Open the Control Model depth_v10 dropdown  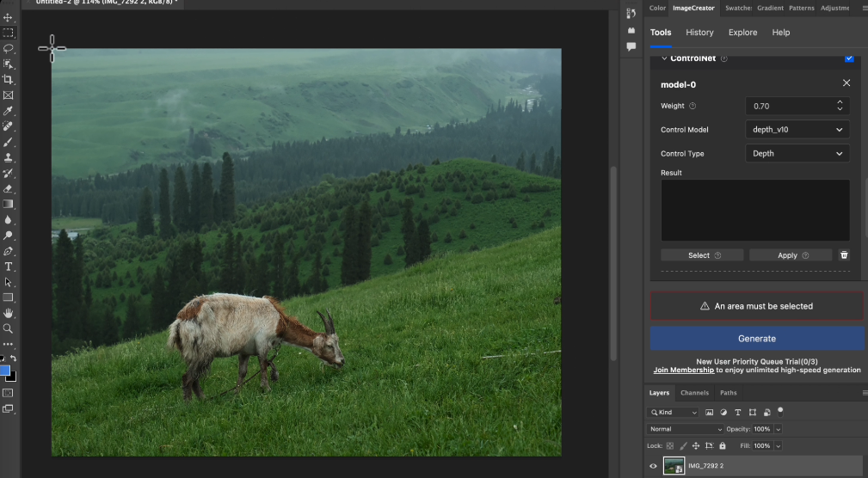point(797,130)
